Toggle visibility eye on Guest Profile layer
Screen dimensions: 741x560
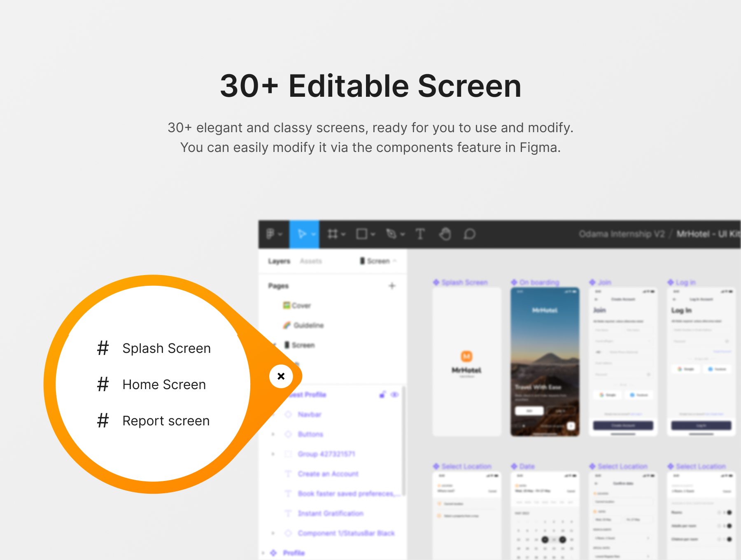pyautogui.click(x=394, y=395)
